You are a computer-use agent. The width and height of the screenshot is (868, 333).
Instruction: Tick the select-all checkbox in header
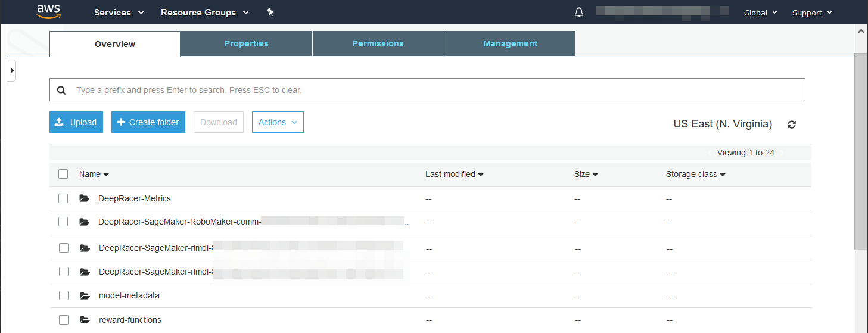point(63,174)
